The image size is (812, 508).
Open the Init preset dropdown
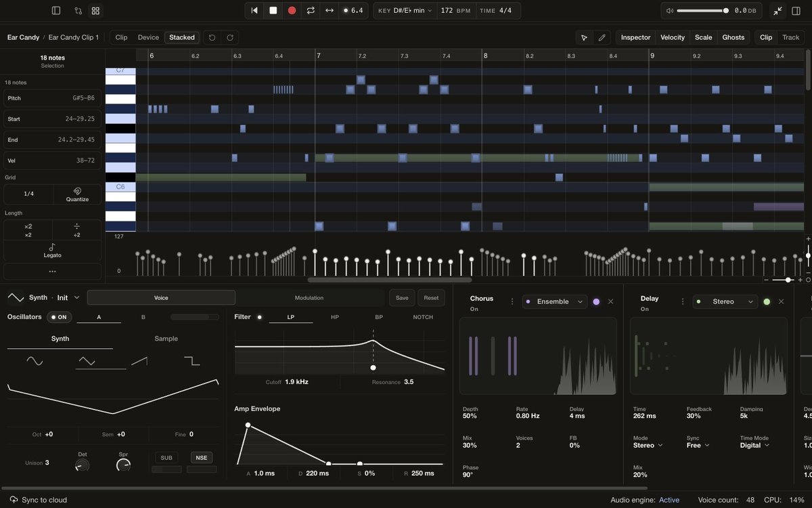68,297
